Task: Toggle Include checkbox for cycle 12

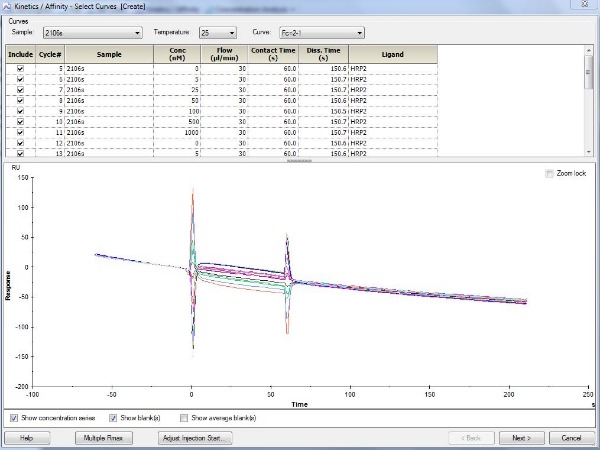Action: pyautogui.click(x=20, y=143)
